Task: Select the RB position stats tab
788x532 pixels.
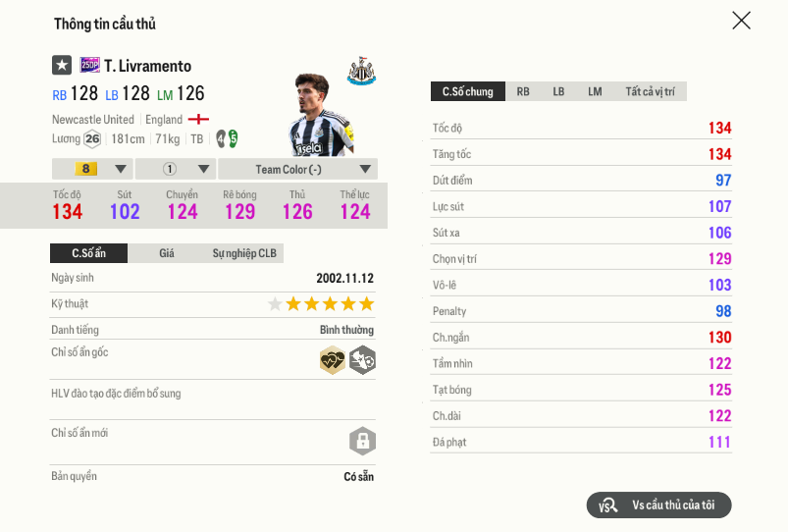Action: [x=523, y=91]
